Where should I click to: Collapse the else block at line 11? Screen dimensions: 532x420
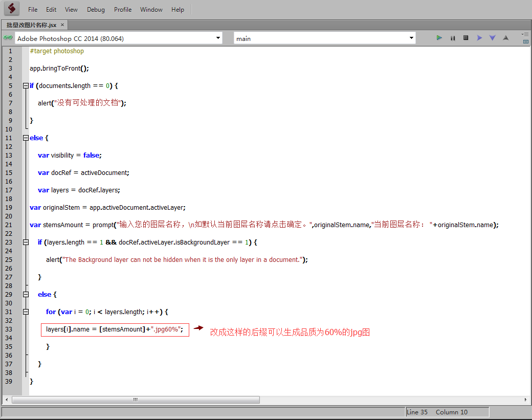[26, 138]
